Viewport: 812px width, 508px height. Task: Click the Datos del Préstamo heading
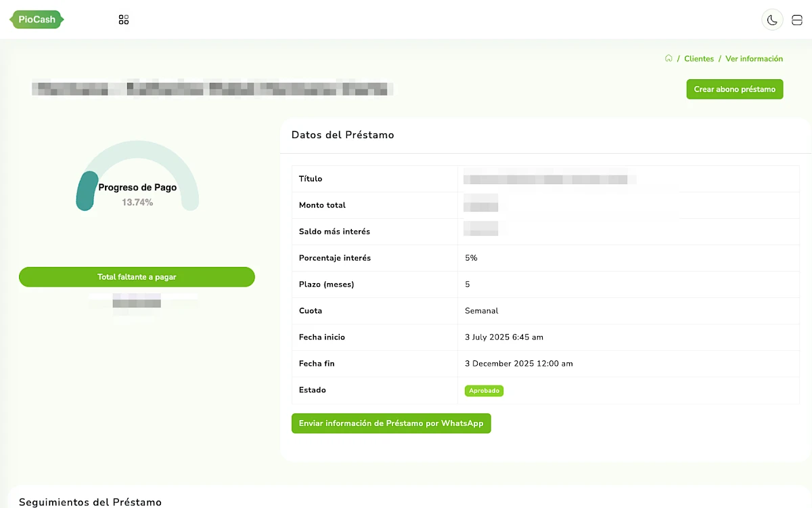point(342,135)
